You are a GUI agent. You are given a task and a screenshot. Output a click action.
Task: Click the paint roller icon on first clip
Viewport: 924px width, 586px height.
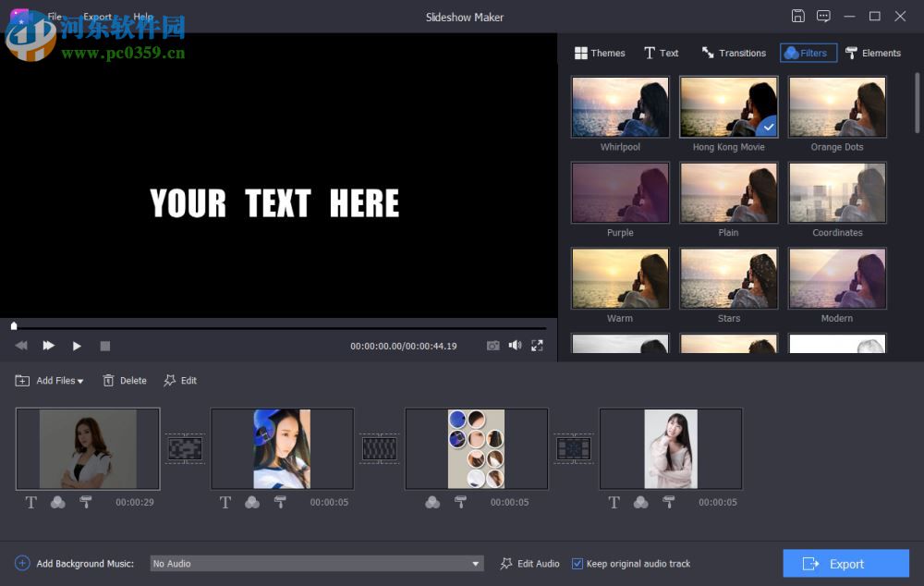click(86, 502)
